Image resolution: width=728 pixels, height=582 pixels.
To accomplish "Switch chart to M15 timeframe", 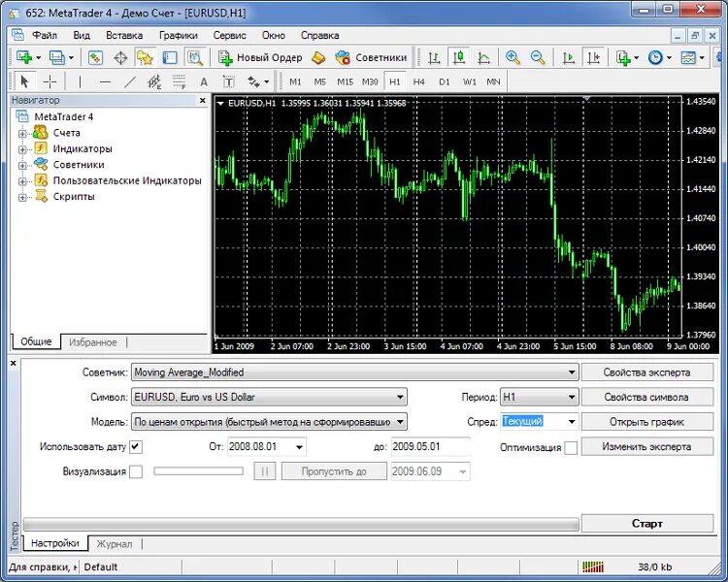I will [x=345, y=82].
